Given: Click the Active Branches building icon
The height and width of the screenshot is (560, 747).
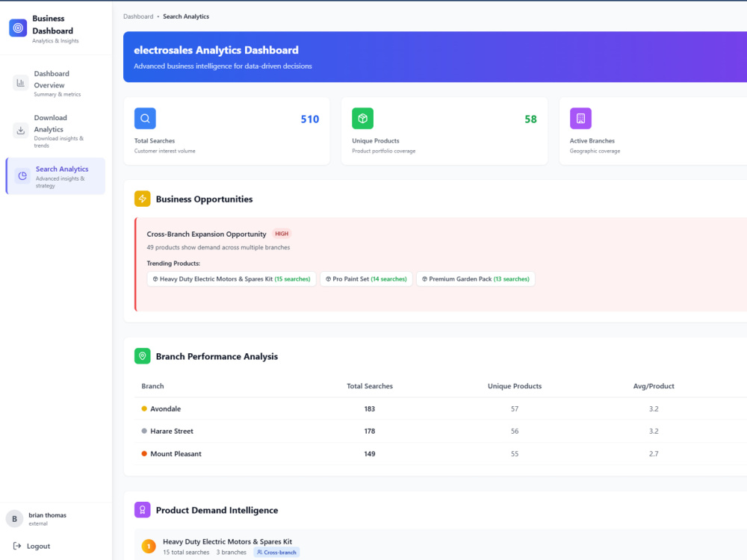Looking at the screenshot, I should 580,119.
